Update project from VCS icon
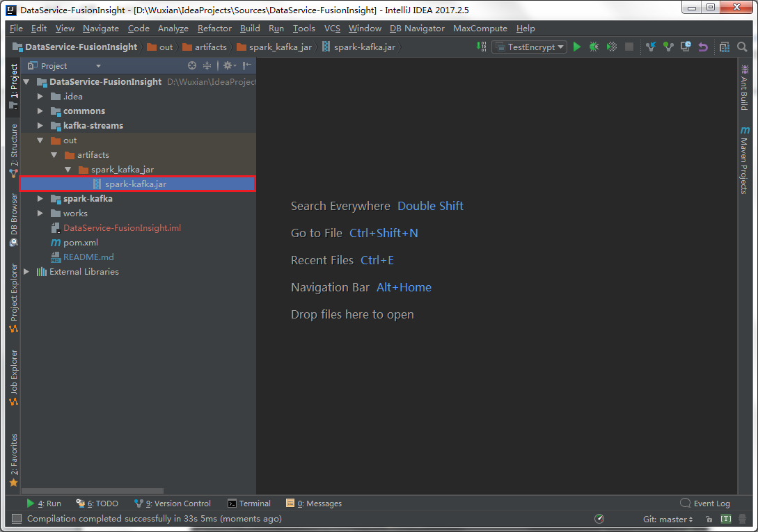 tap(651, 47)
